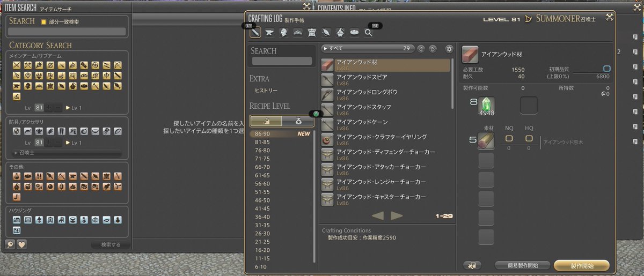Click the アイアンウッドスピア recipe icon

point(328,80)
